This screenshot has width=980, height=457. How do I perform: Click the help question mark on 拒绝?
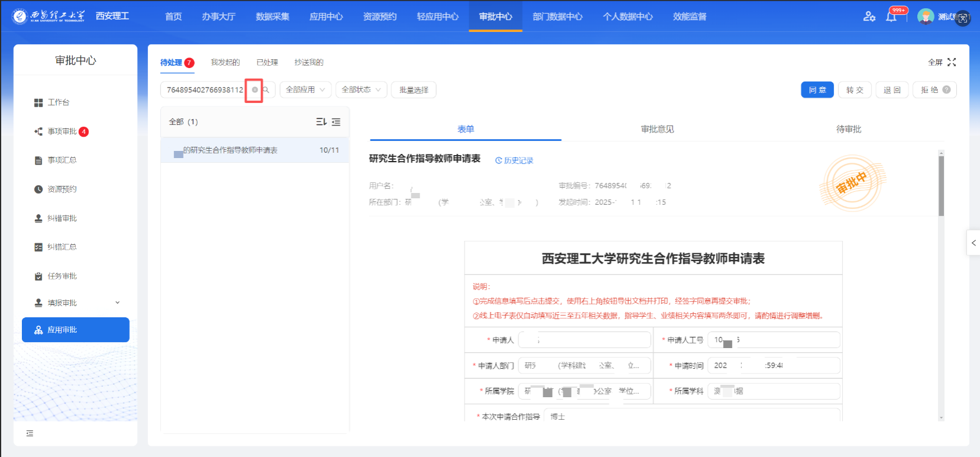point(946,90)
